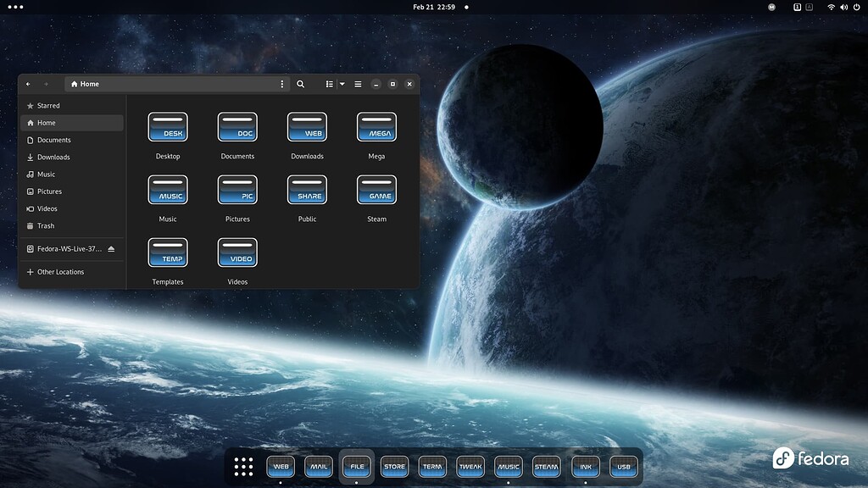Open the WEB browser from the dock
The image size is (868, 488).
pyautogui.click(x=280, y=467)
